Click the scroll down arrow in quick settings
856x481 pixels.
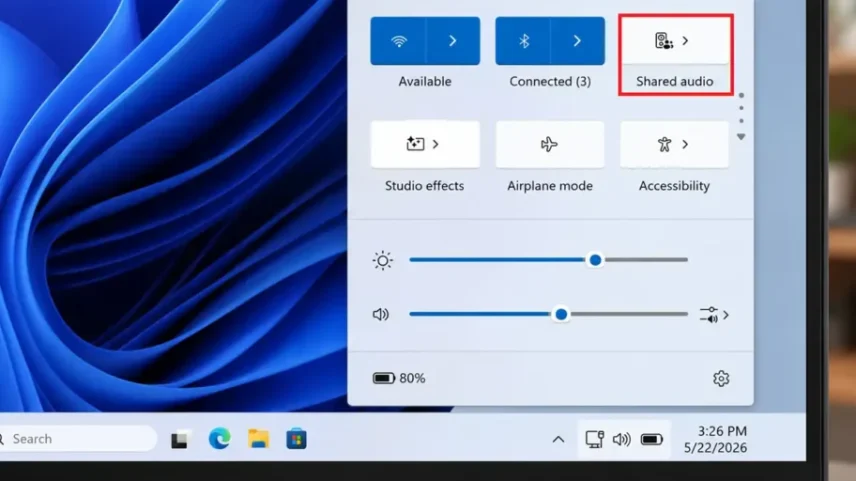[741, 137]
